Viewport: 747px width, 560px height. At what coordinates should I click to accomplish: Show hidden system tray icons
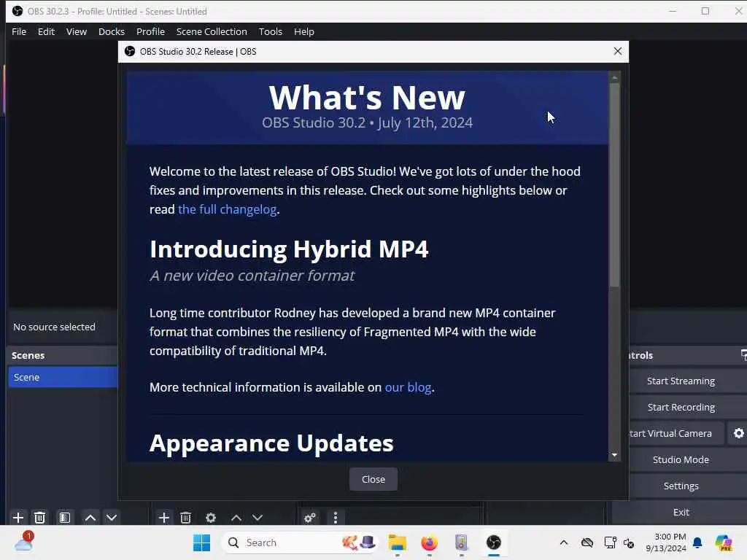click(x=564, y=542)
